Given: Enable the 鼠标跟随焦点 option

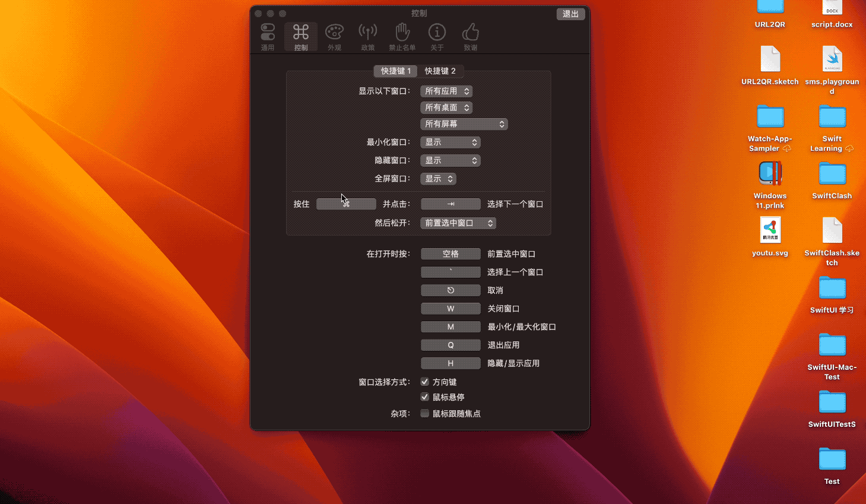Looking at the screenshot, I should (x=424, y=413).
